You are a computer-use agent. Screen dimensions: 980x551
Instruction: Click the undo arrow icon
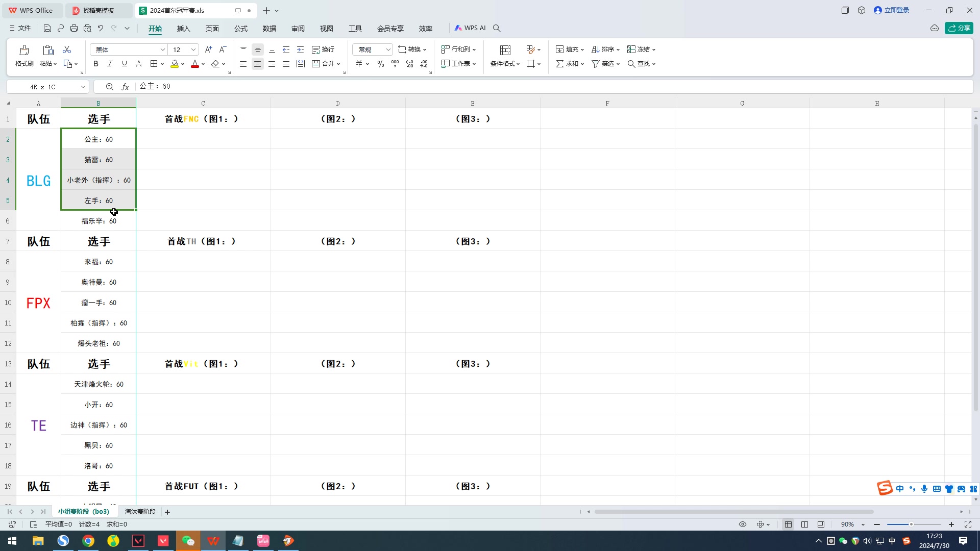[x=101, y=28]
